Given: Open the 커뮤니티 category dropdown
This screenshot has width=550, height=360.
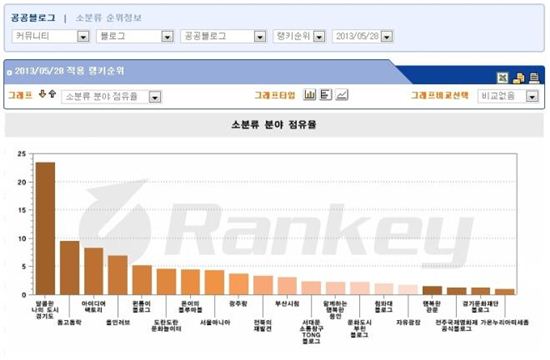Looking at the screenshot, I should click(x=51, y=36).
